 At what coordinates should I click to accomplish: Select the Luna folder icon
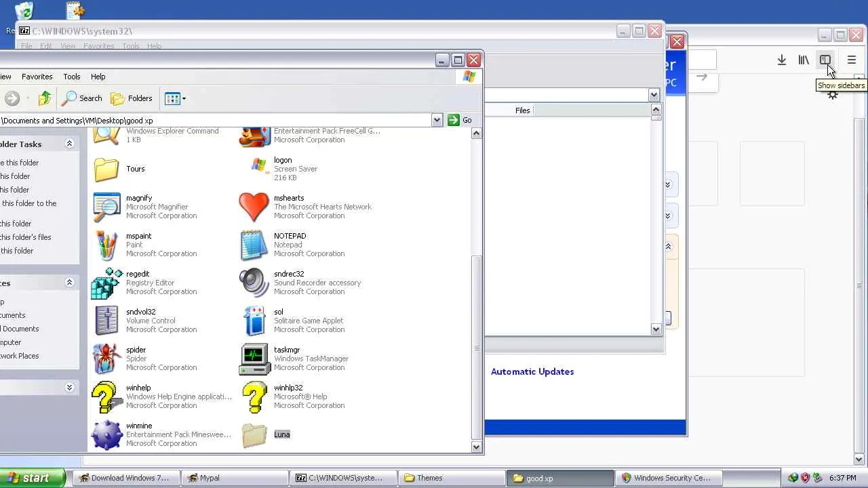click(x=254, y=435)
